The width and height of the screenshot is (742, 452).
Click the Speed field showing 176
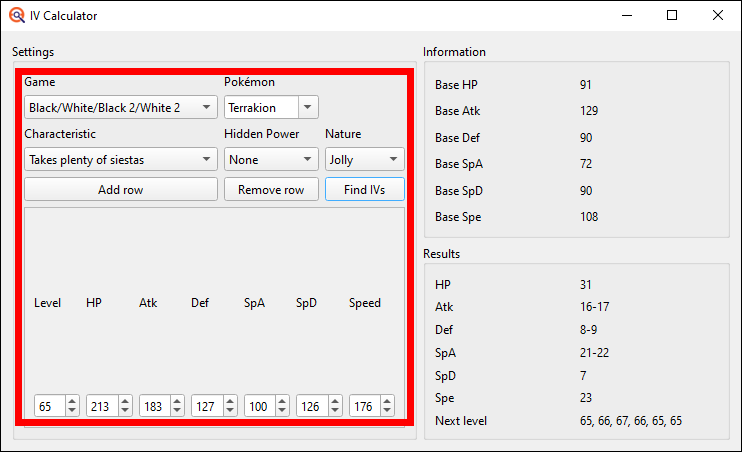point(363,407)
